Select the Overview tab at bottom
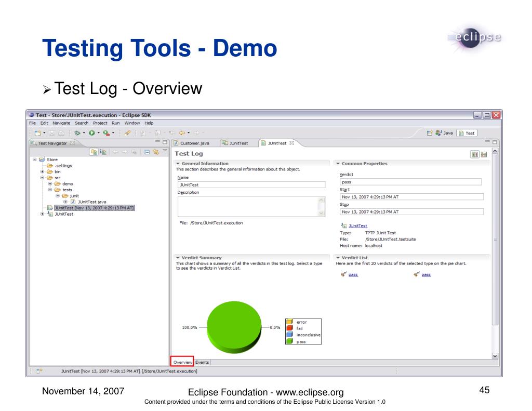 point(182,362)
